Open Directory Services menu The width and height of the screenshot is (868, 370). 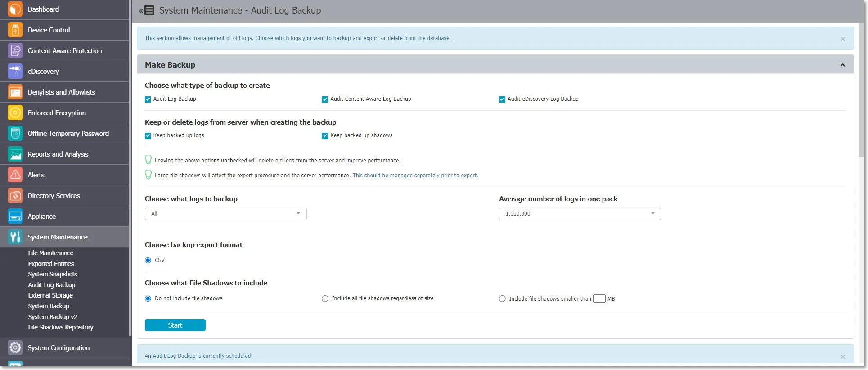click(54, 195)
